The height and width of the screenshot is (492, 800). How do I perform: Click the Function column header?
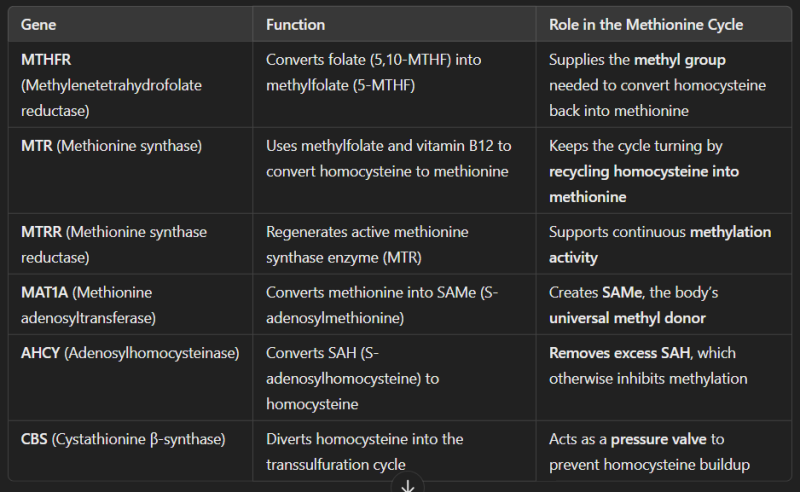(x=295, y=24)
